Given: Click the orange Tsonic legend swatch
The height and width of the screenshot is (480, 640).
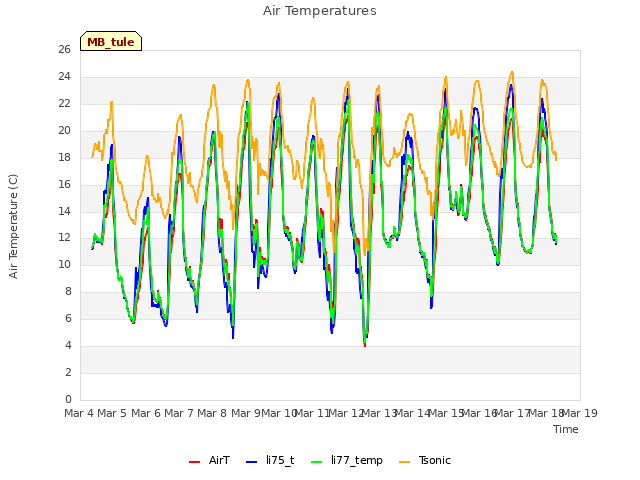Looking at the screenshot, I should (x=404, y=462).
